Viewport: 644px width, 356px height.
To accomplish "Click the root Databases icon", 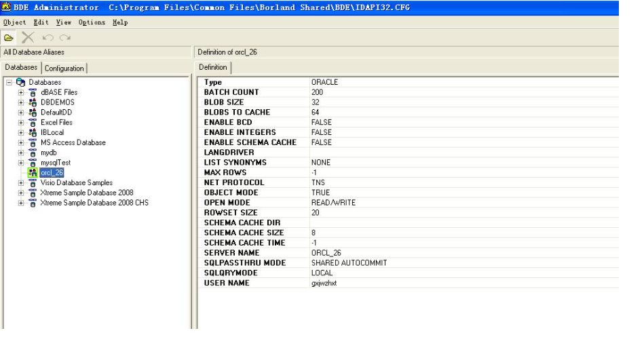I will tap(20, 82).
